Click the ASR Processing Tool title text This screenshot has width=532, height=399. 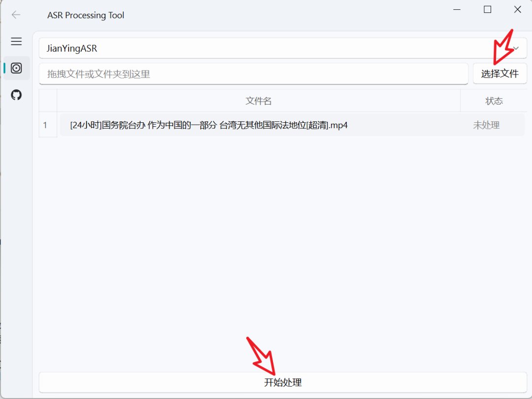coord(85,15)
